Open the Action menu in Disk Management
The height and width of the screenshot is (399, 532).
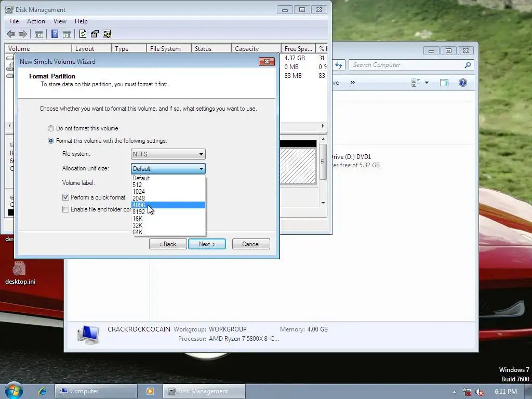tap(36, 21)
